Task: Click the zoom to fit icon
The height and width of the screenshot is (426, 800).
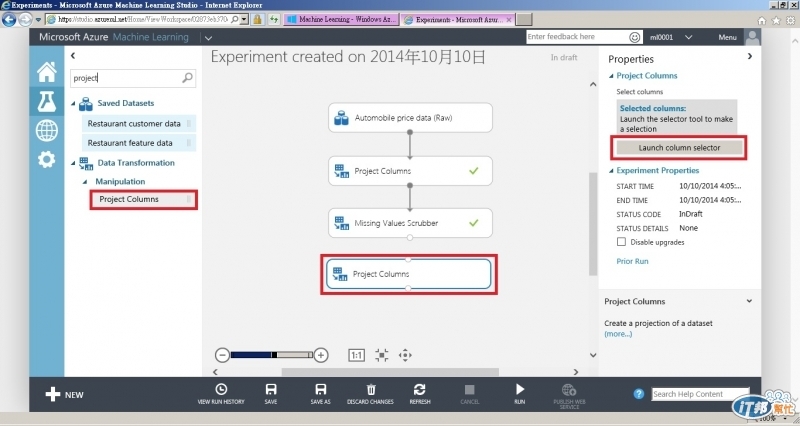Action: 381,355
